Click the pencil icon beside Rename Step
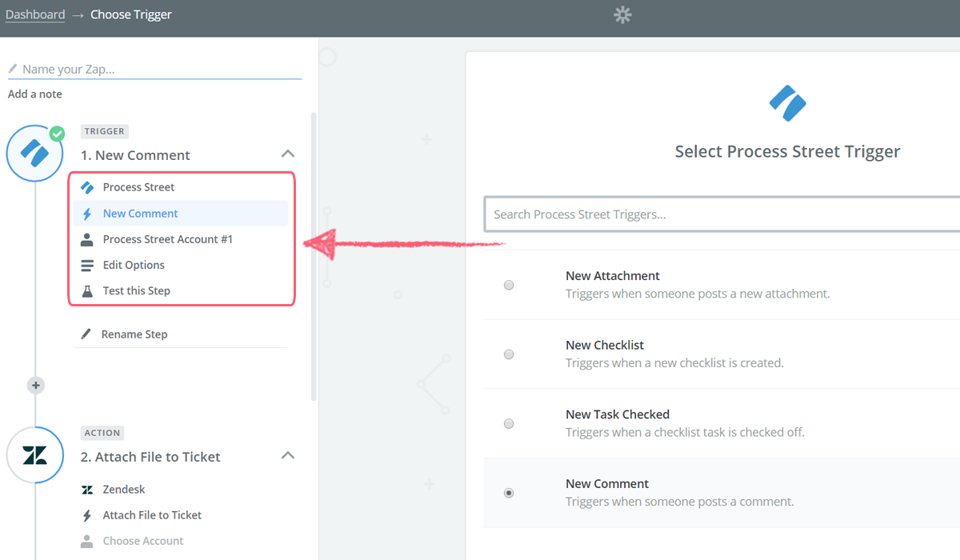This screenshot has height=560, width=960. (88, 334)
